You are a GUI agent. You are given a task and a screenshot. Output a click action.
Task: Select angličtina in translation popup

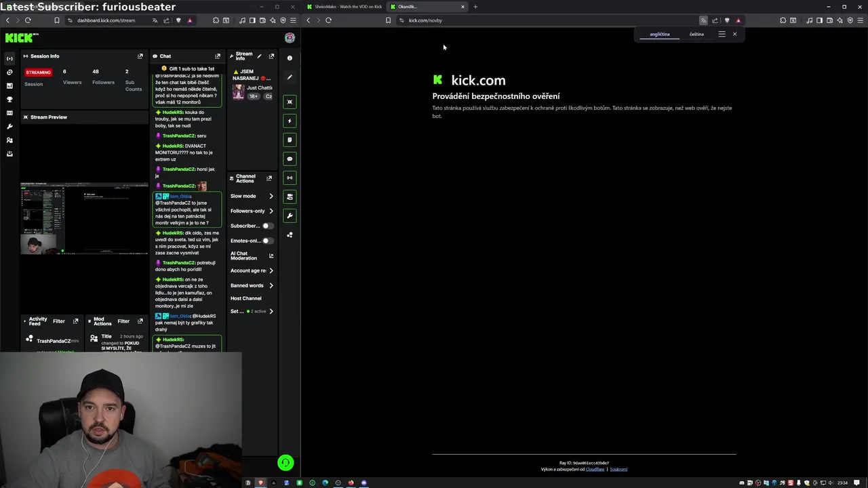[x=659, y=34]
